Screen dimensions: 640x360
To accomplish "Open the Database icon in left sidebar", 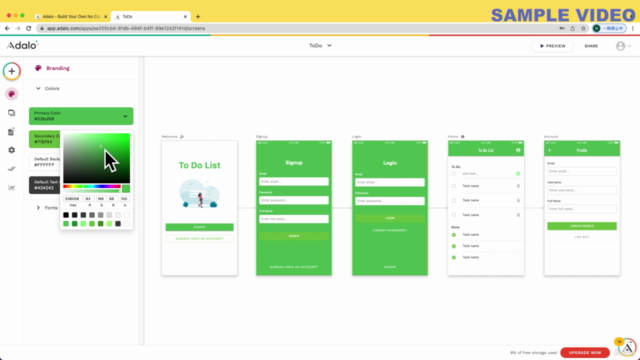I will [11, 131].
